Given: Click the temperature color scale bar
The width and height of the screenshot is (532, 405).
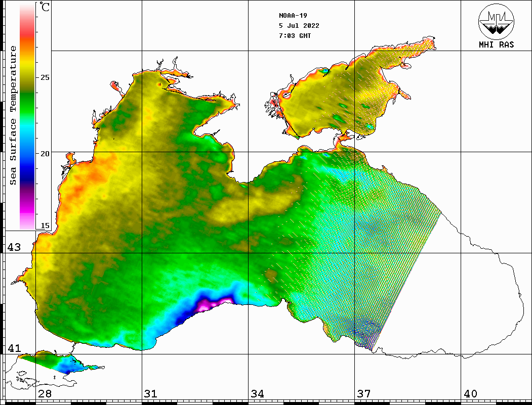Looking at the screenshot, I should click(27, 116).
